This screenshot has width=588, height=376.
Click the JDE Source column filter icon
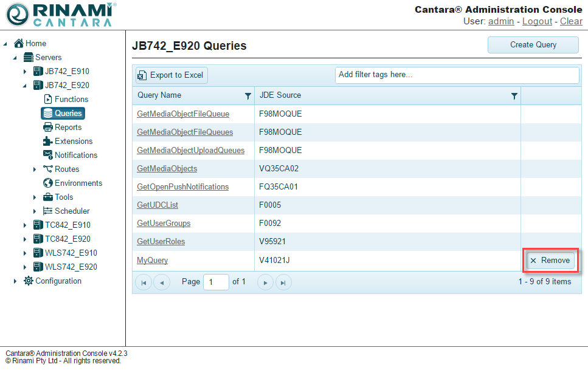[x=514, y=96]
